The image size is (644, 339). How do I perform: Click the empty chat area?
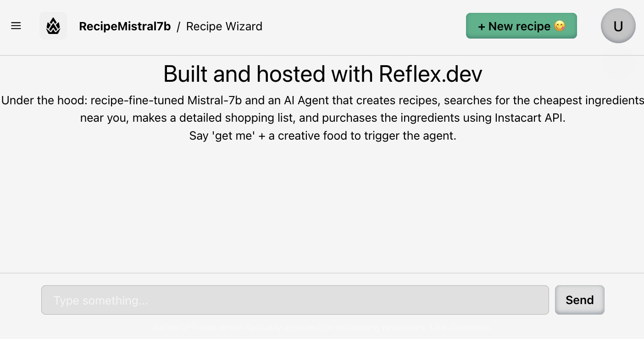[322, 207]
